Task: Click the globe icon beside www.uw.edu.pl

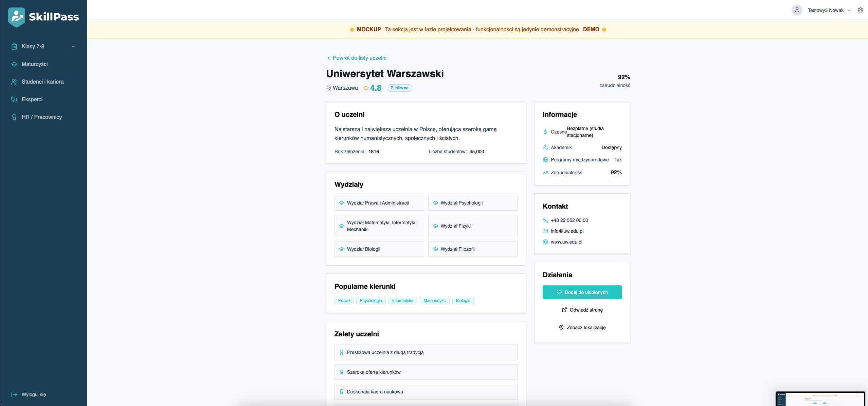Action: point(545,242)
